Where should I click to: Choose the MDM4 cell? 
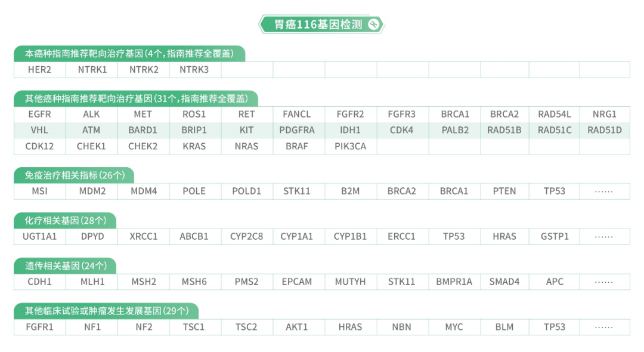(x=144, y=192)
